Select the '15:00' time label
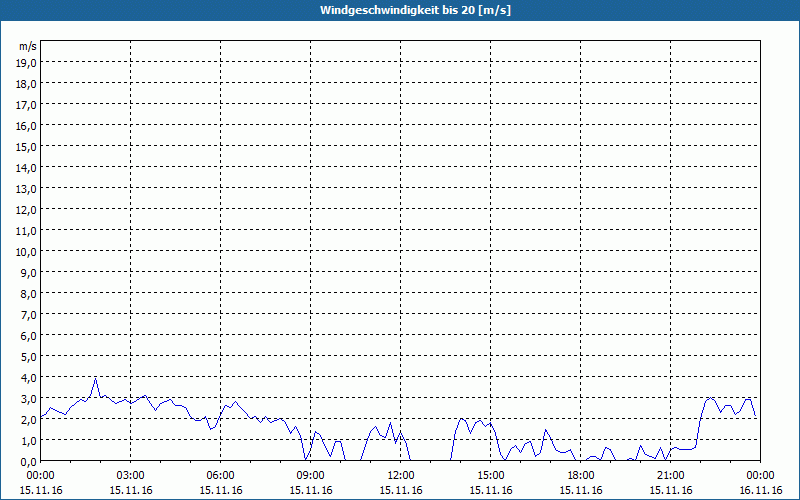The image size is (800, 500). tap(491, 476)
